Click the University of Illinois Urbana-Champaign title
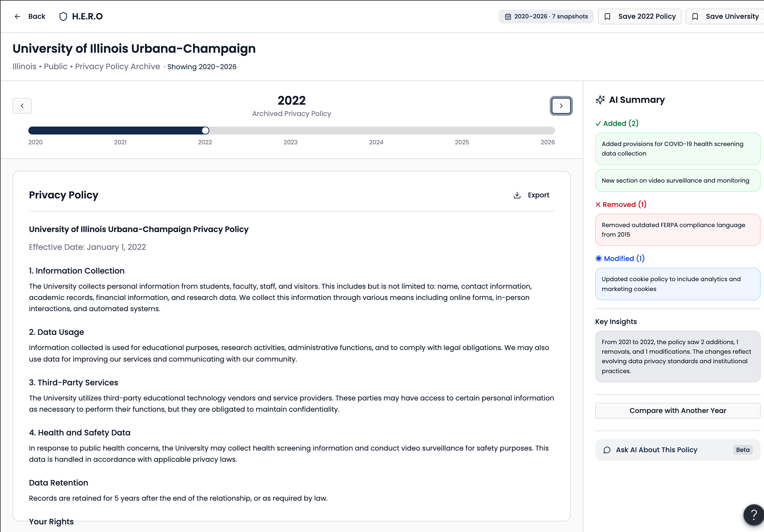Image resolution: width=764 pixels, height=532 pixels. (134, 48)
